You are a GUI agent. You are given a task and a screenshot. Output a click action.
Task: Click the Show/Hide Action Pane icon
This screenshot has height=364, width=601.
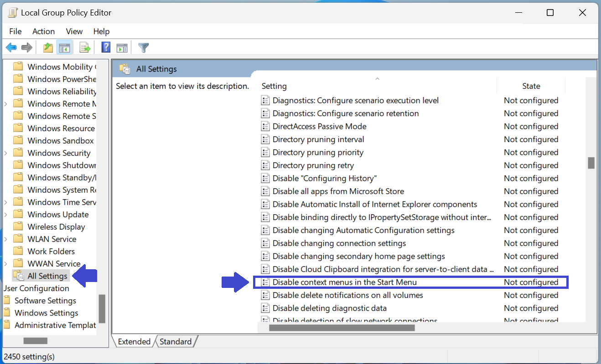point(122,47)
